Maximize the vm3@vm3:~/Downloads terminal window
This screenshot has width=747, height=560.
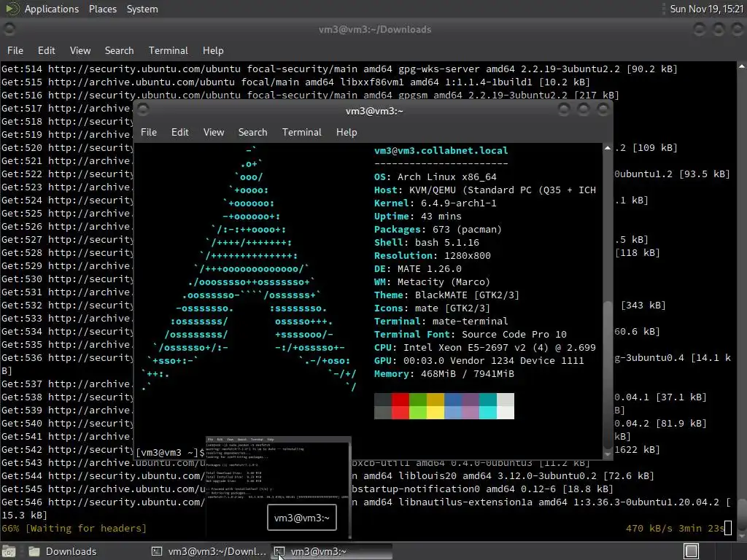click(719, 29)
